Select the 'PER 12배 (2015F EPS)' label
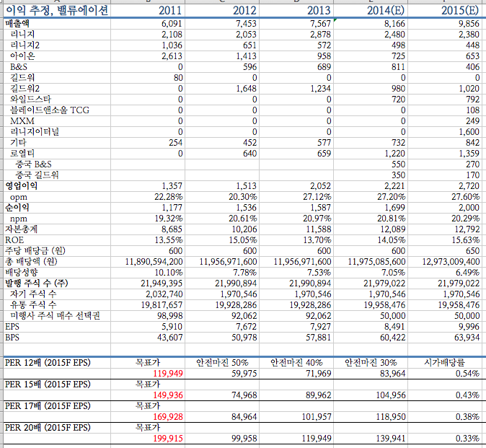The image size is (486, 448). tap(48, 363)
